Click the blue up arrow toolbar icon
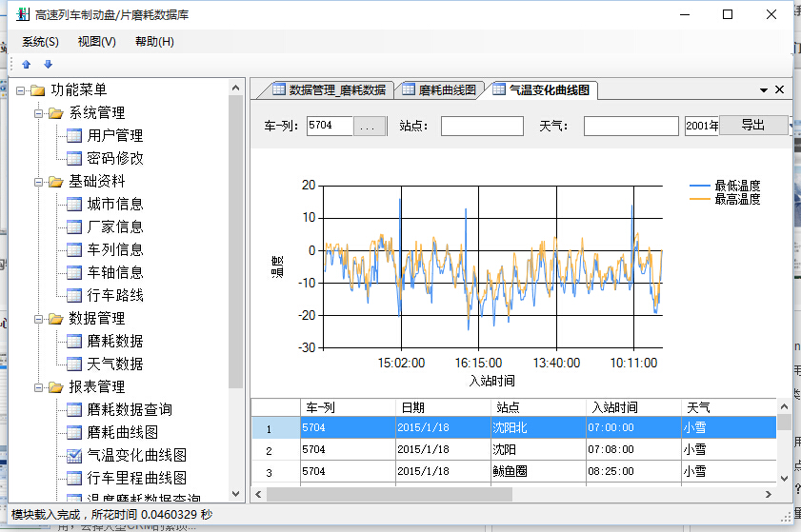 point(27,64)
